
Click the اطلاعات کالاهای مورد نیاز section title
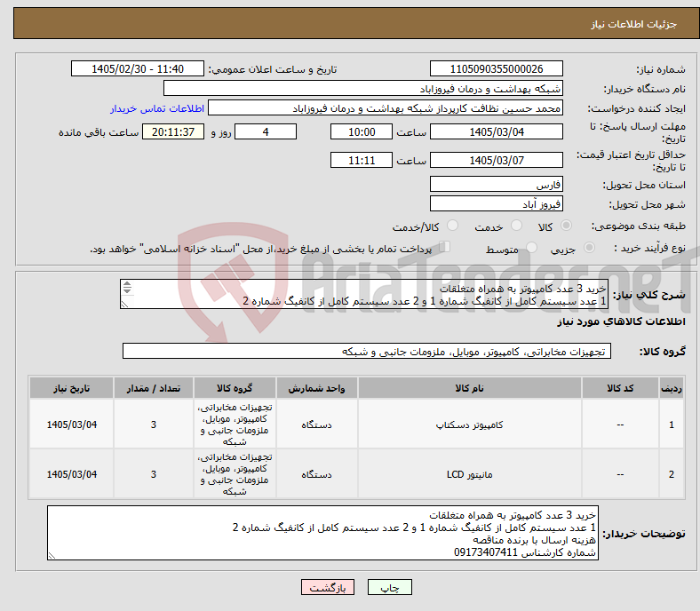(621, 321)
